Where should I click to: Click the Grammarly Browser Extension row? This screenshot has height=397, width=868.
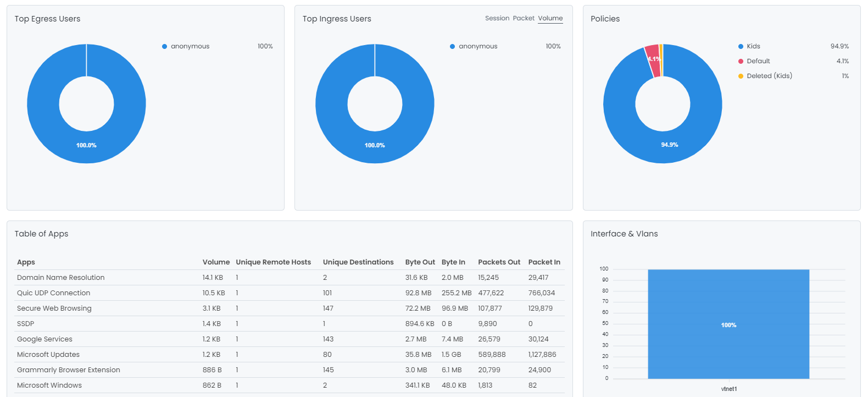[68, 370]
